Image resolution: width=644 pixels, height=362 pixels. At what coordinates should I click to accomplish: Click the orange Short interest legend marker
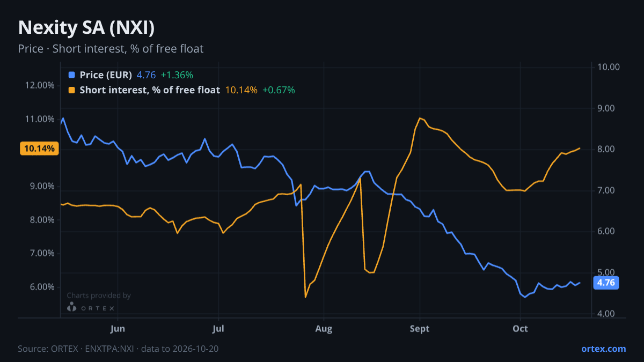pyautogui.click(x=72, y=90)
